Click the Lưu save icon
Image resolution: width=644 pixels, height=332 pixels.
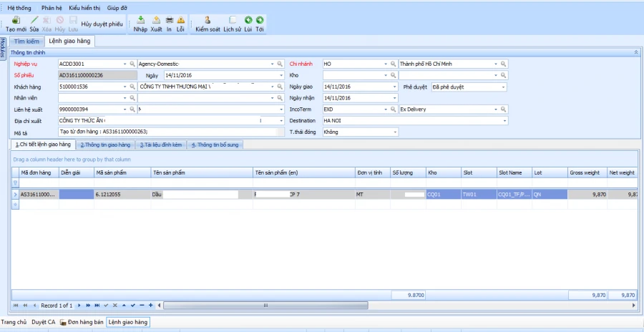click(x=73, y=20)
